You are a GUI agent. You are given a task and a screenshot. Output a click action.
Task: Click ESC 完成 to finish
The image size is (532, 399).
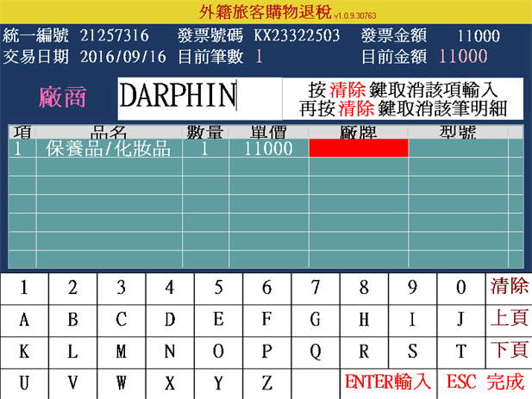click(x=485, y=382)
